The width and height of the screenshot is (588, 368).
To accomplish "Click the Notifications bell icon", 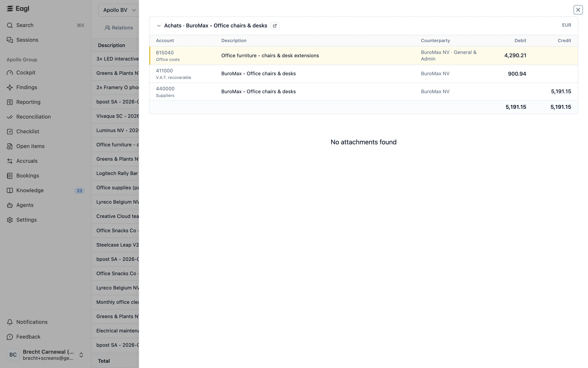I will coord(10,322).
